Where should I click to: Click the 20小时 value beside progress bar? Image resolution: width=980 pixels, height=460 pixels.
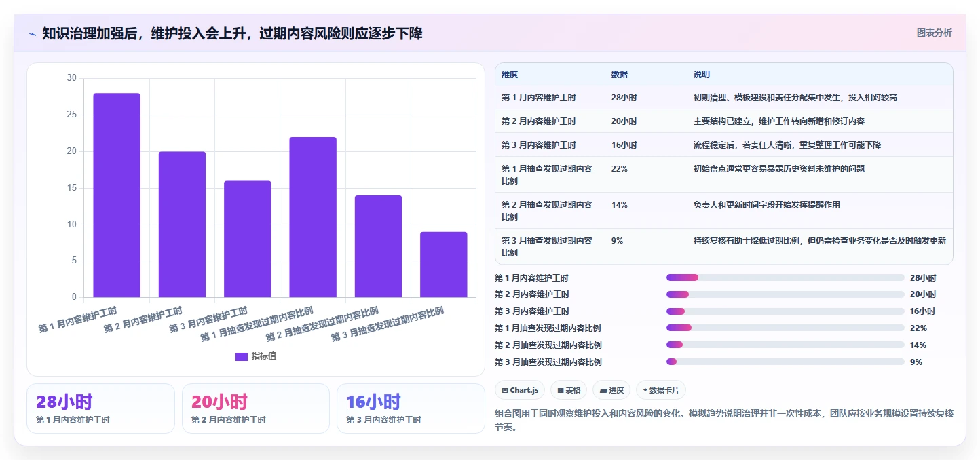coord(923,294)
